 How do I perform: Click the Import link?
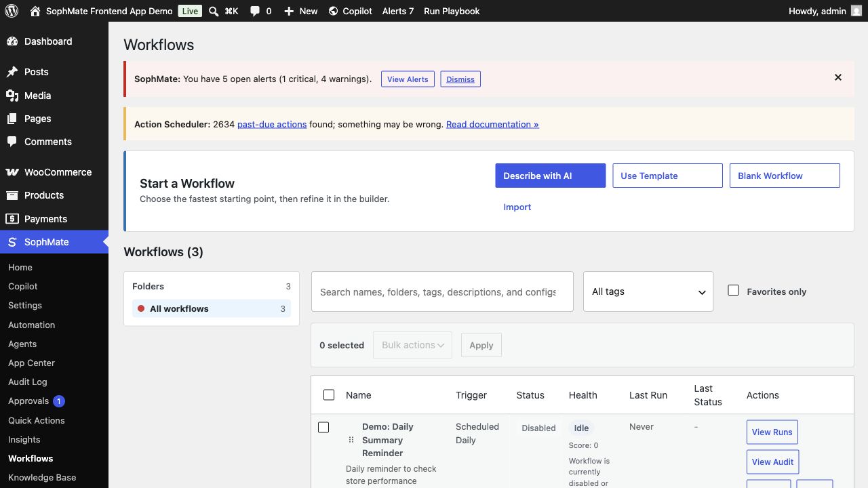pos(517,207)
